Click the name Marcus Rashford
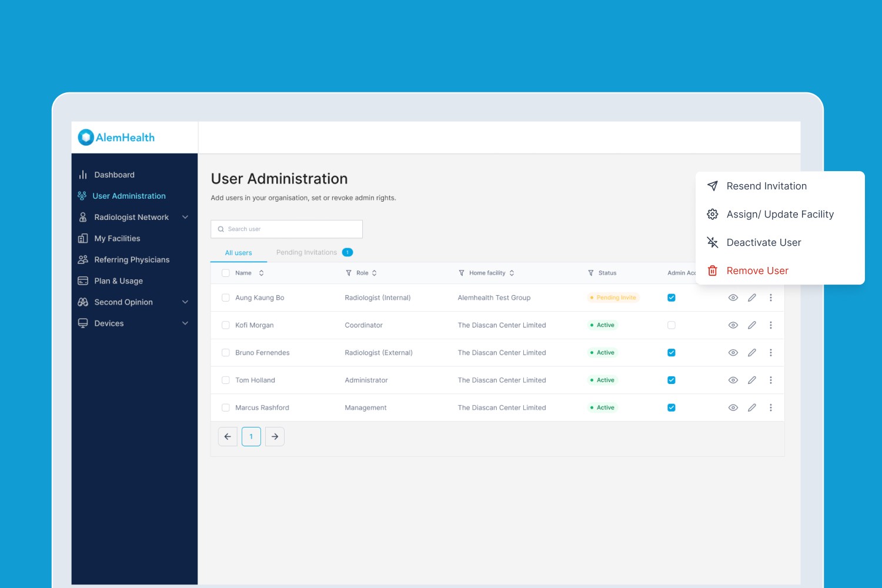882x588 pixels. 262,407
